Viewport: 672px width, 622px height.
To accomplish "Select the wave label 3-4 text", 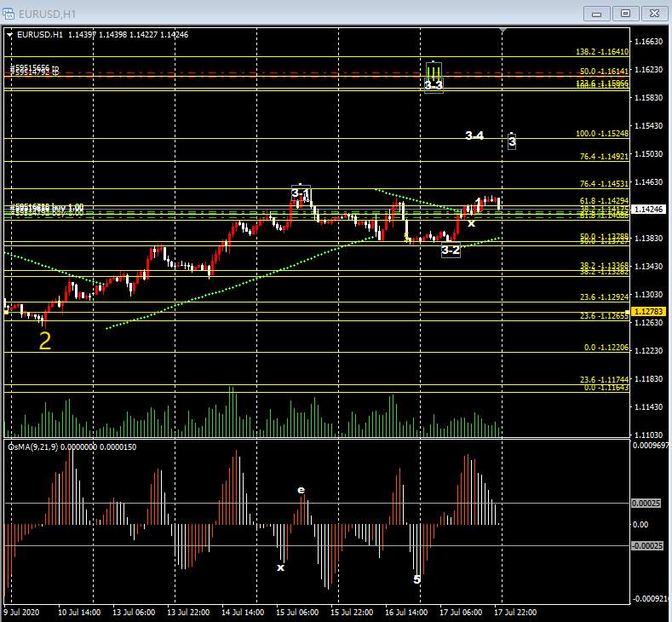I will coord(474,135).
